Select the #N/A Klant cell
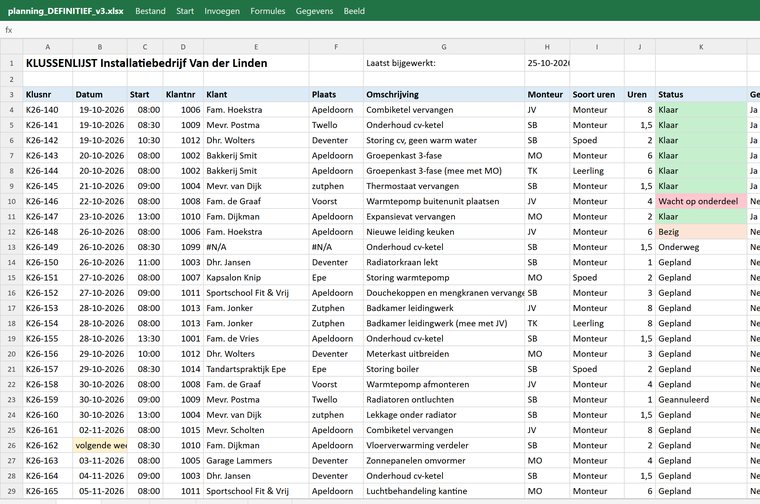This screenshot has height=504, width=760. [x=256, y=247]
